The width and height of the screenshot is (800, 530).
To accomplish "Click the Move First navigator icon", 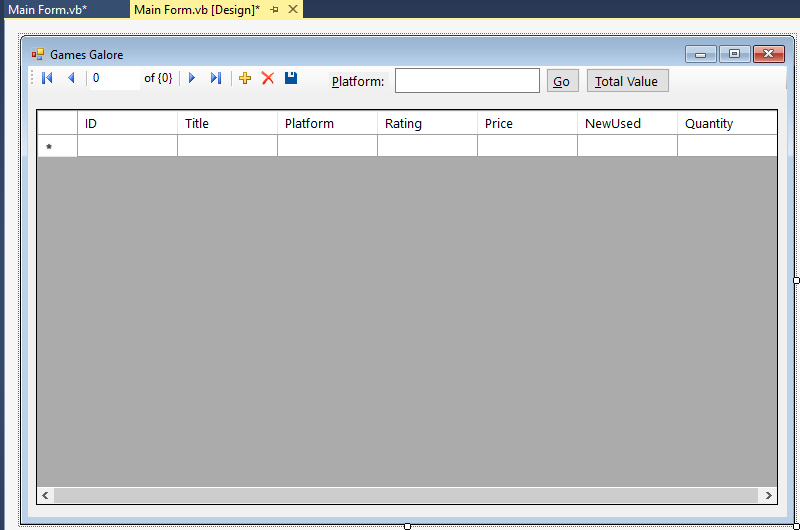I will coord(47,78).
